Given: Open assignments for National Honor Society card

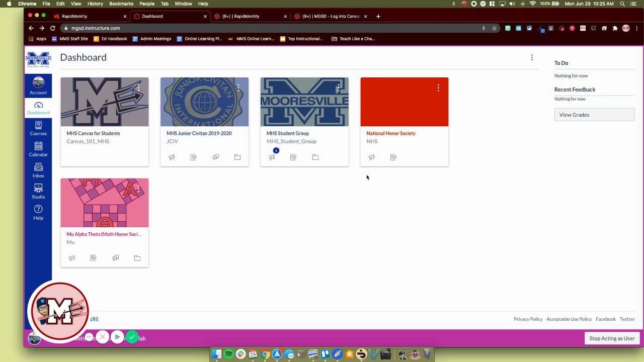Looking at the screenshot, I should tap(393, 157).
